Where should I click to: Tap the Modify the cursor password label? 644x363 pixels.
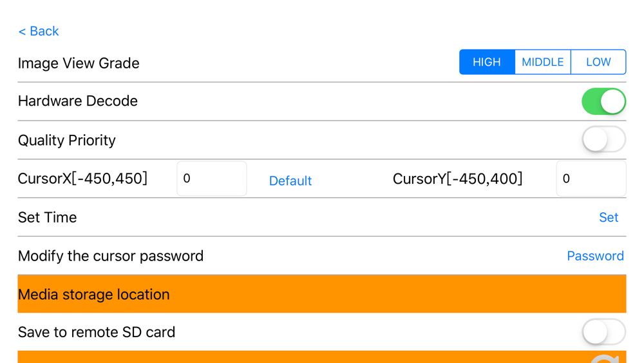pyautogui.click(x=111, y=256)
